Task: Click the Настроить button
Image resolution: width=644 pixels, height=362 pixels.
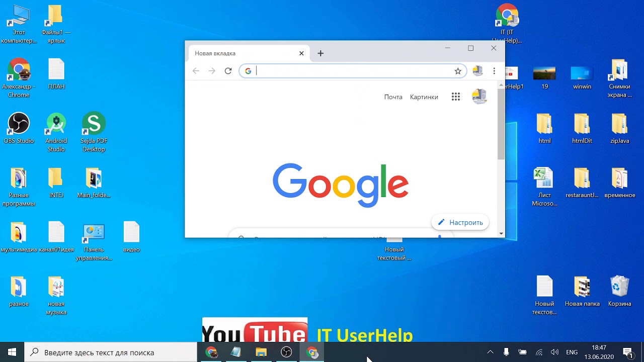Action: tap(460, 222)
